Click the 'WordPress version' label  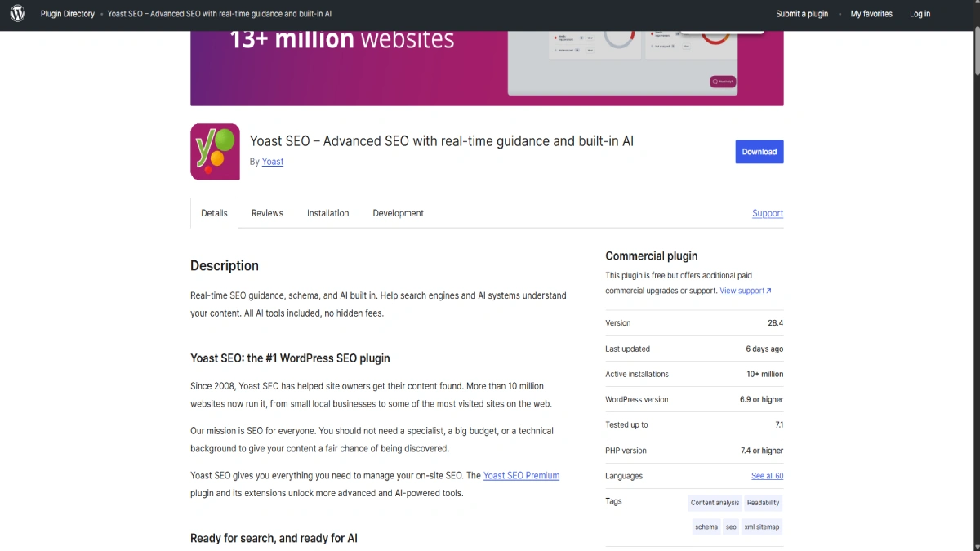637,399
